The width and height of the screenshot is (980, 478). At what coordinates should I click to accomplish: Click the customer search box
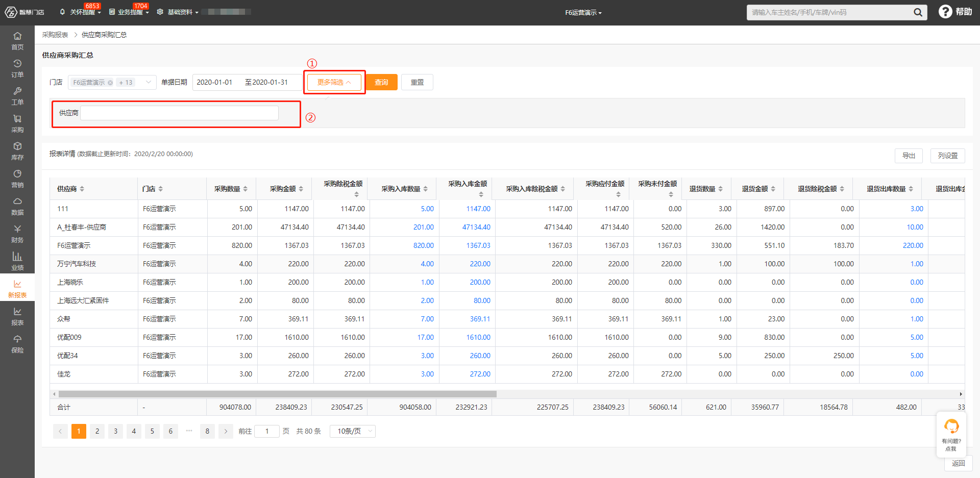(830, 12)
